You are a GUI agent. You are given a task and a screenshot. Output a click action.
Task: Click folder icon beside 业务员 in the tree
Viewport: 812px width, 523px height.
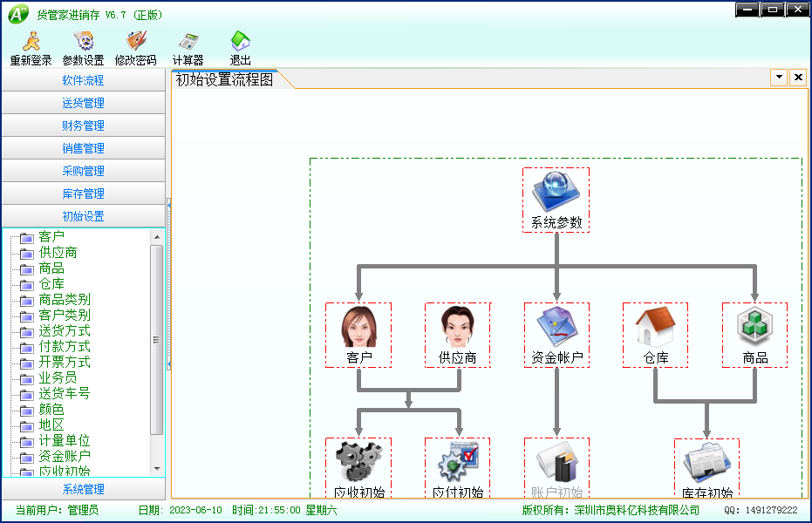point(26,379)
